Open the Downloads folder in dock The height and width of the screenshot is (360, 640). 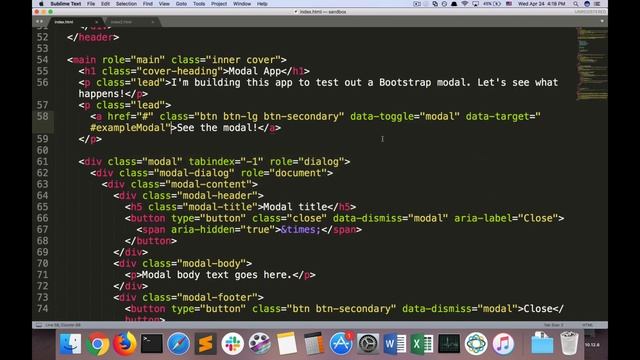click(542, 344)
